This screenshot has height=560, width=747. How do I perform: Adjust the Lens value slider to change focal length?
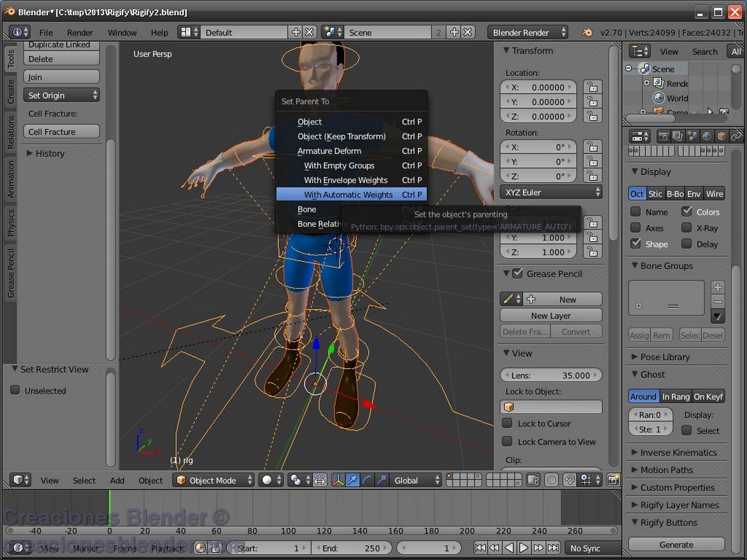tap(550, 375)
